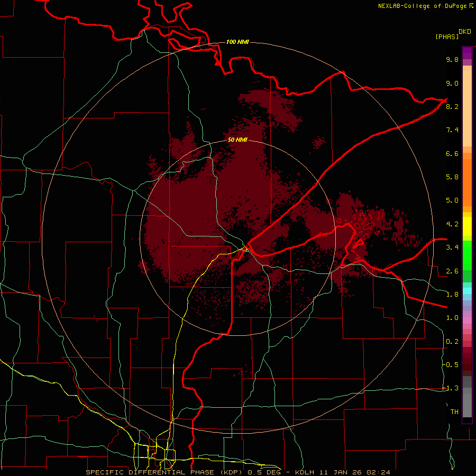Pick the purple segment atop the color scale
Image resolution: width=476 pixels, height=476 pixels.
467,53
